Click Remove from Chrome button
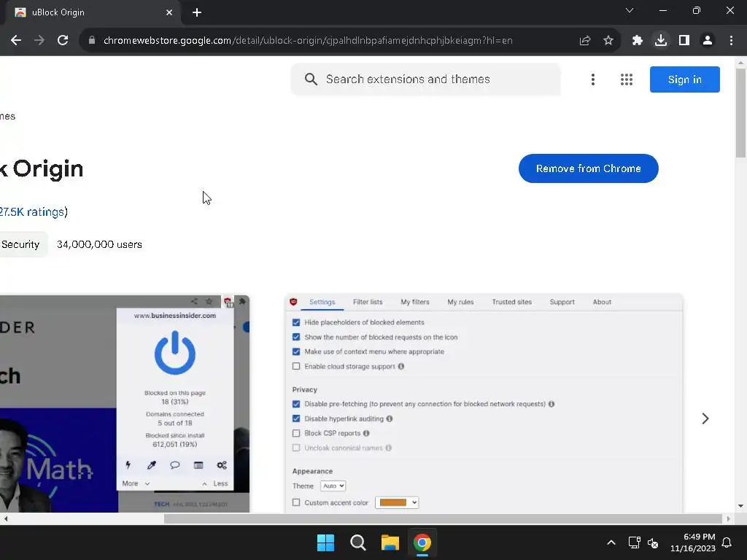Image resolution: width=747 pixels, height=560 pixels. (589, 168)
